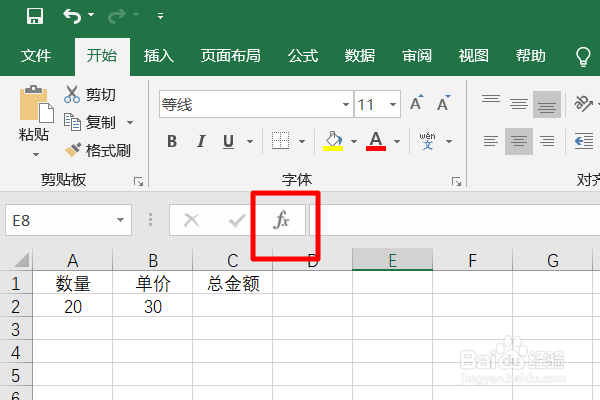Open the 数据 ribbon tab

tap(359, 56)
